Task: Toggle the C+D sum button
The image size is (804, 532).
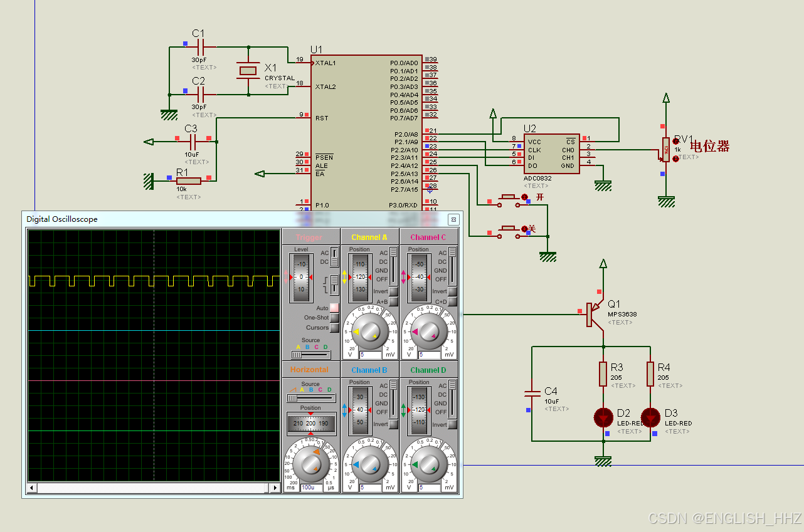Action: click(x=452, y=301)
